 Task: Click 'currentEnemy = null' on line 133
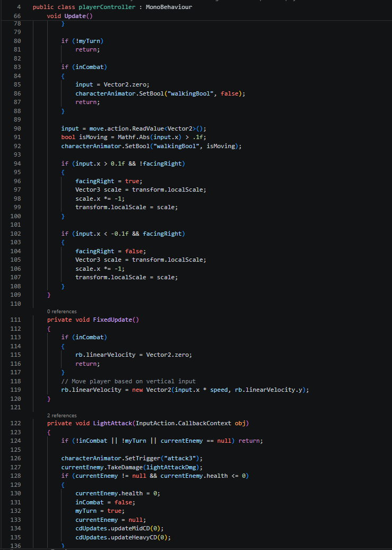click(x=109, y=520)
